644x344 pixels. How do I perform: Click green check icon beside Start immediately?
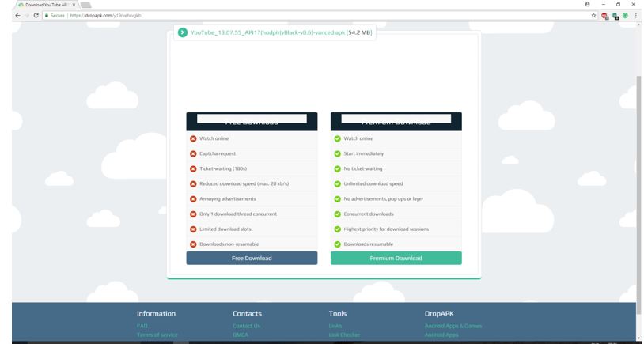pos(337,154)
